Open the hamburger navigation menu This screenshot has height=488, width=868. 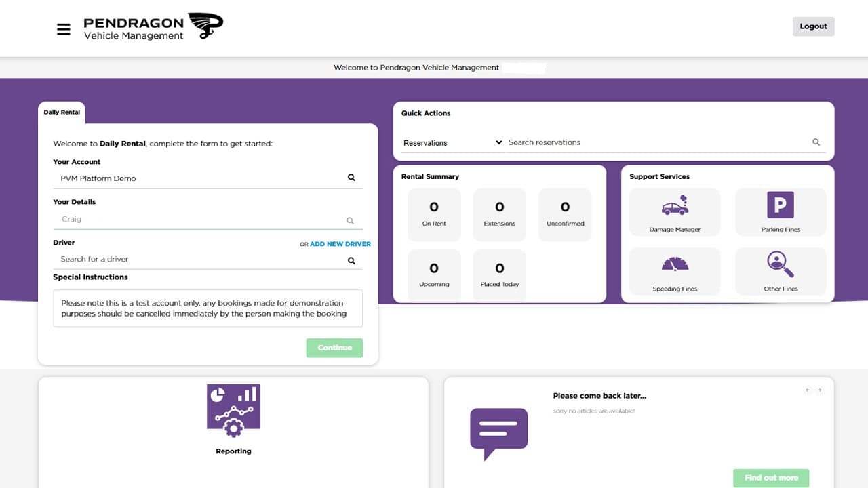point(64,29)
